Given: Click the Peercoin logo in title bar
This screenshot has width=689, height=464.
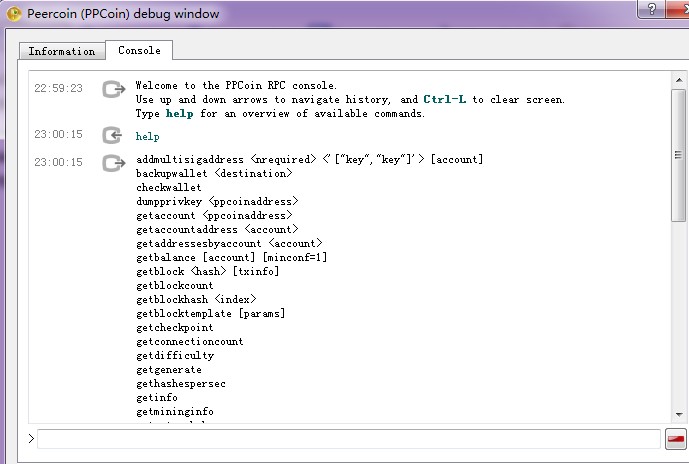Looking at the screenshot, I should click(x=14, y=14).
